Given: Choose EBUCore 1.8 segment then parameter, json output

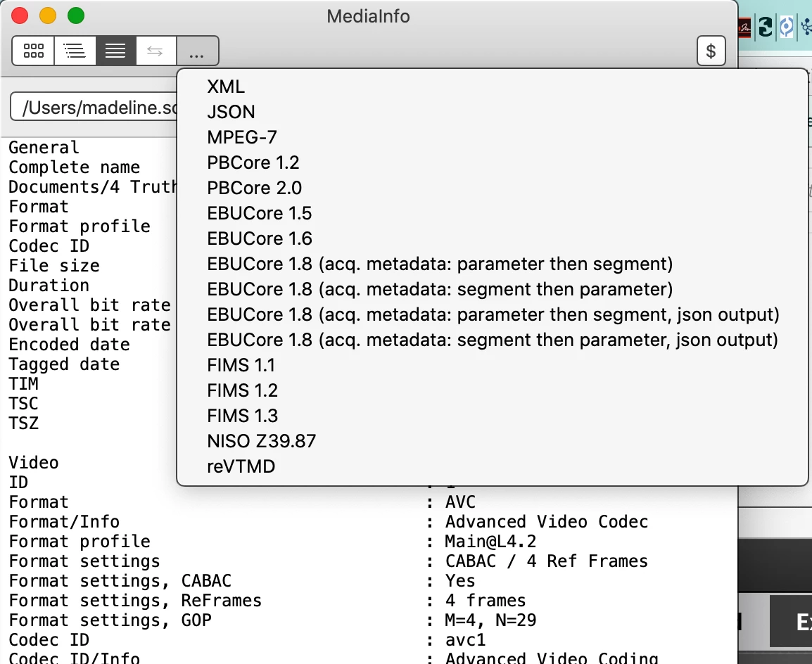Looking at the screenshot, I should 493,340.
